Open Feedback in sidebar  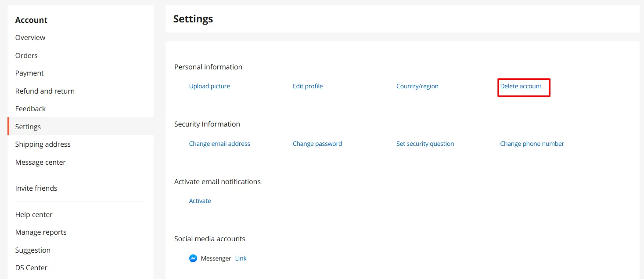[x=30, y=109]
